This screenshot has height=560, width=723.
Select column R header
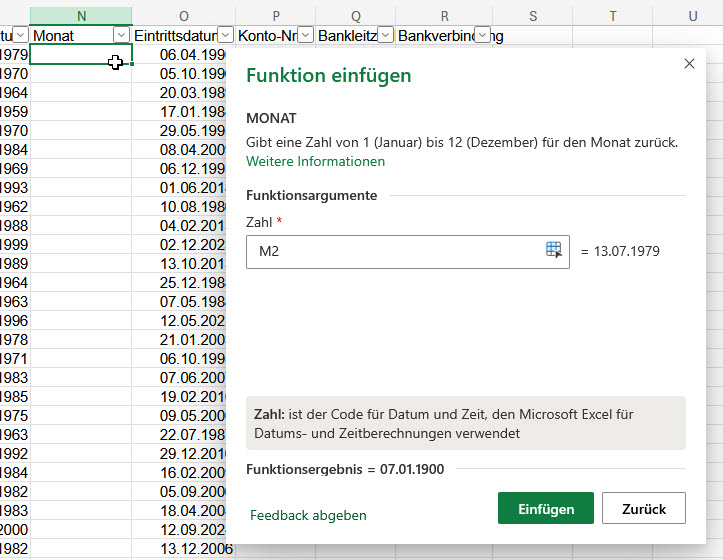coord(444,16)
